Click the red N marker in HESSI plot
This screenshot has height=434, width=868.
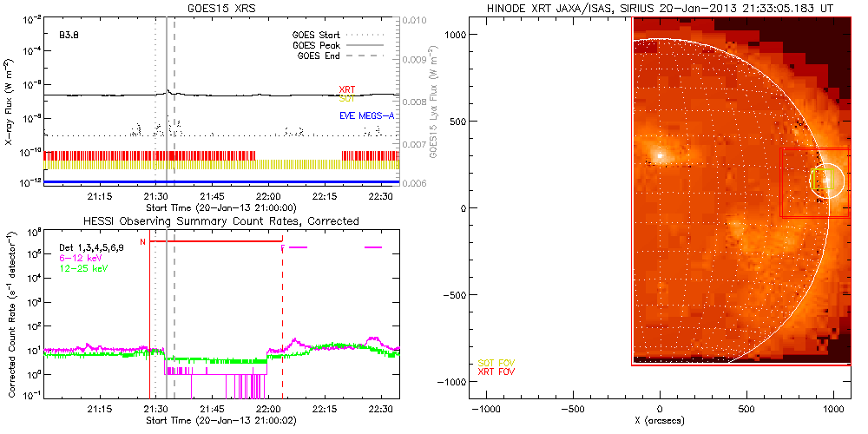pyautogui.click(x=142, y=242)
